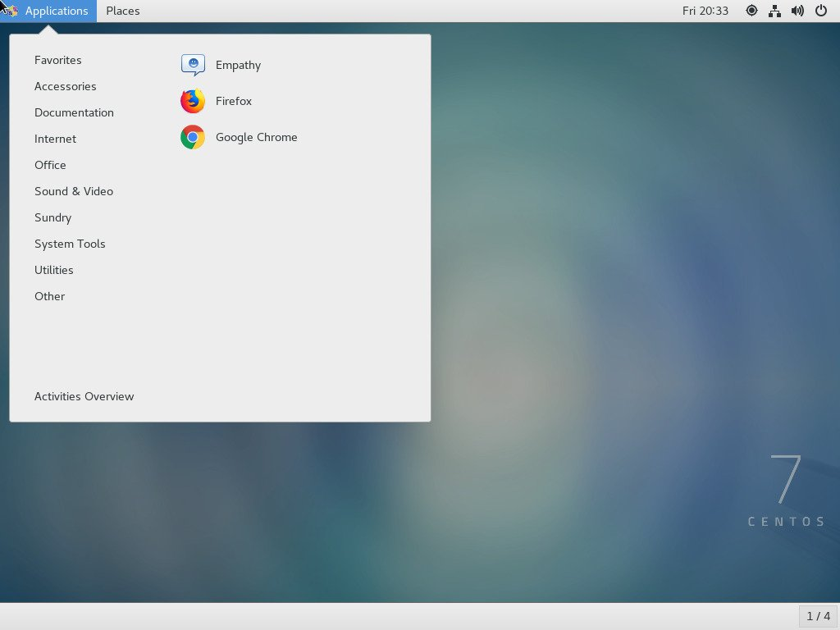The width and height of the screenshot is (840, 630).
Task: Launch Google Chrome from its colored icon
Action: 193,137
